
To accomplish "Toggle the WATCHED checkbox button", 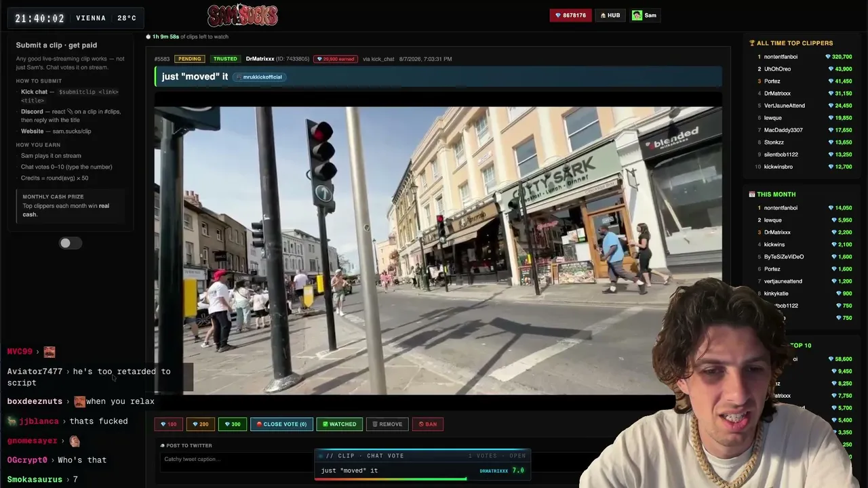I will click(x=339, y=424).
